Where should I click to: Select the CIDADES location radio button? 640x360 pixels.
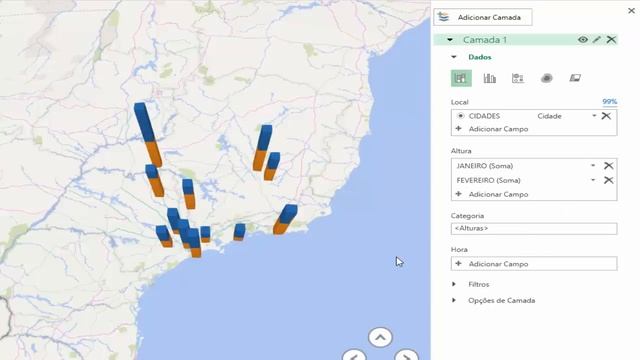point(461,116)
